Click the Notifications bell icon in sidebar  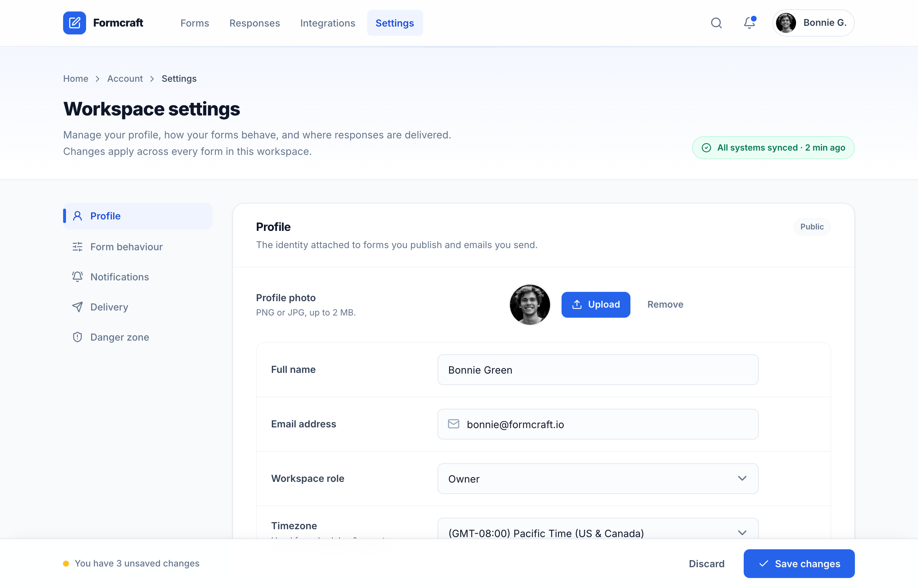77,277
